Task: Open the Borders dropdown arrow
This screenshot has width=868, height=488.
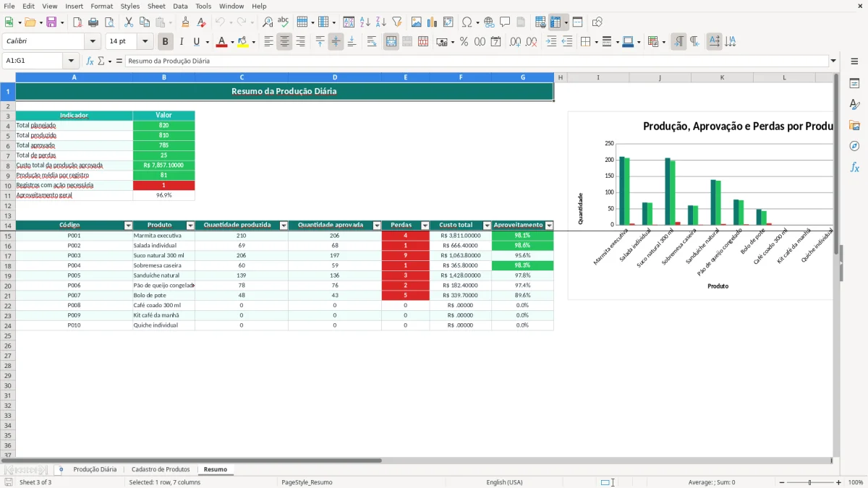Action: 597,42
